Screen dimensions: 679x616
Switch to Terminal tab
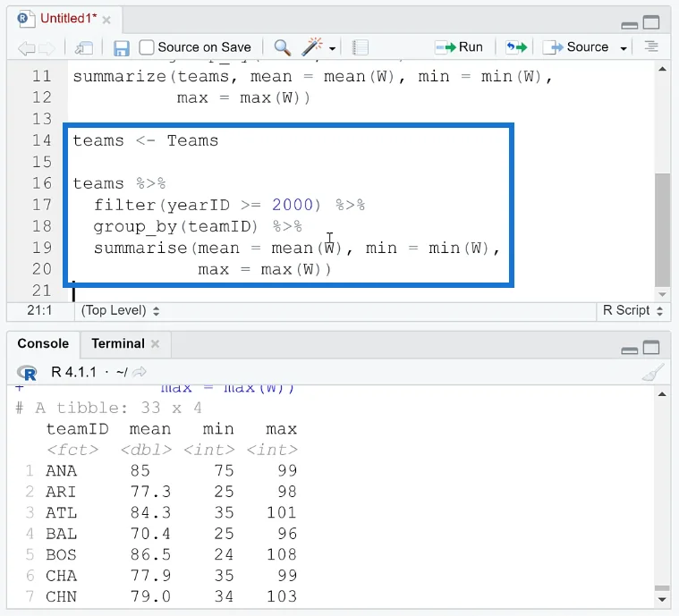click(118, 343)
